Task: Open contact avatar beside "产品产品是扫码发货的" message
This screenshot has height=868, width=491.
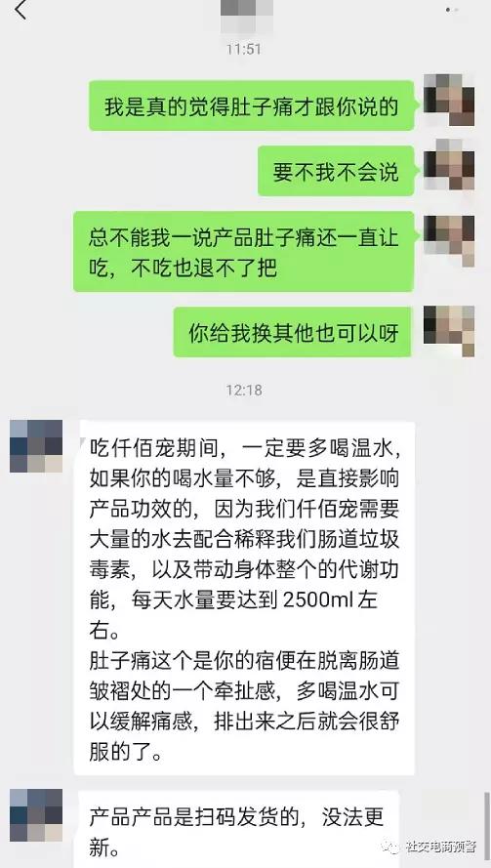Action: 36,815
